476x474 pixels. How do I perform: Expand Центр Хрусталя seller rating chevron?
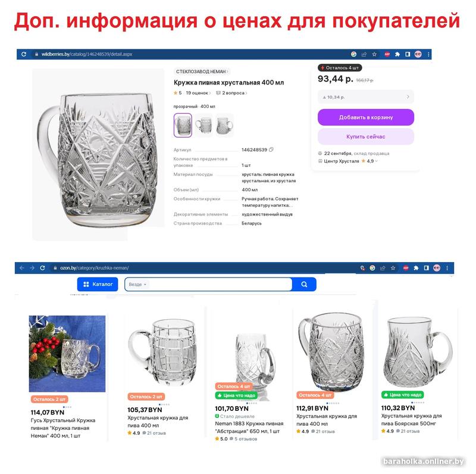(x=377, y=161)
